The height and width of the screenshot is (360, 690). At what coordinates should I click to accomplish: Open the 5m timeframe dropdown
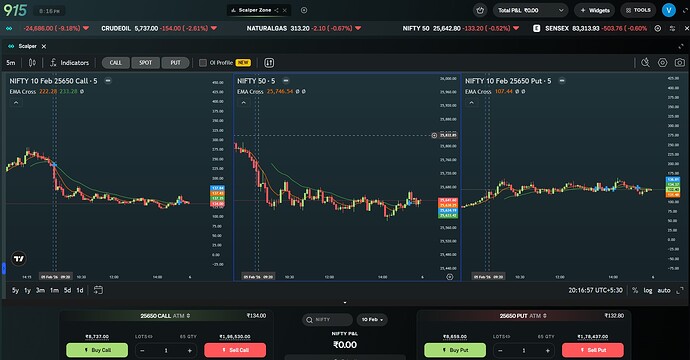pos(11,63)
